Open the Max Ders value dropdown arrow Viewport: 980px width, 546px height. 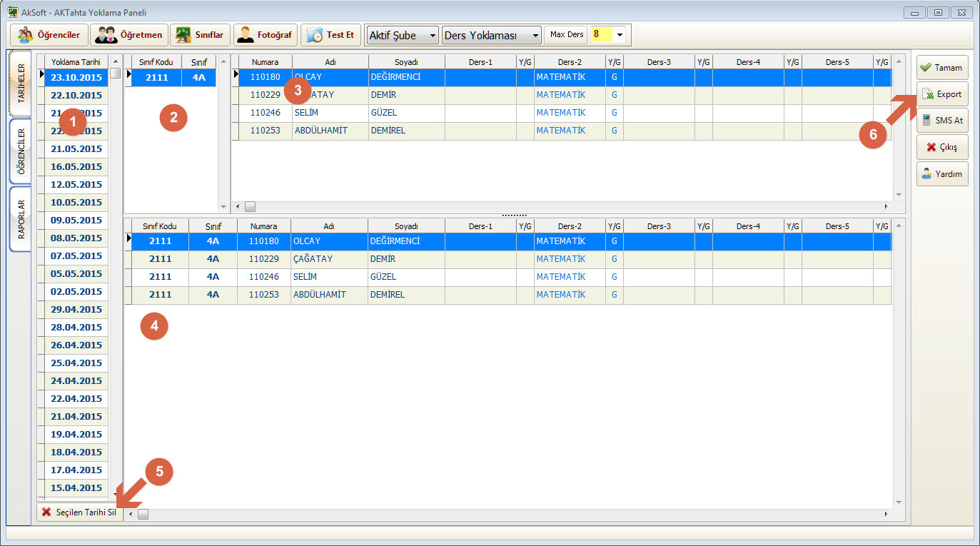click(x=620, y=34)
